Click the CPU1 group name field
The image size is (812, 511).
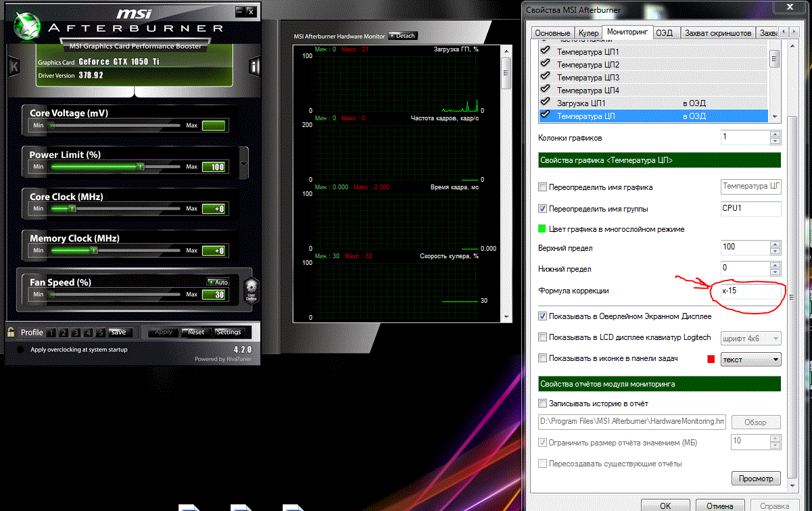(x=750, y=208)
